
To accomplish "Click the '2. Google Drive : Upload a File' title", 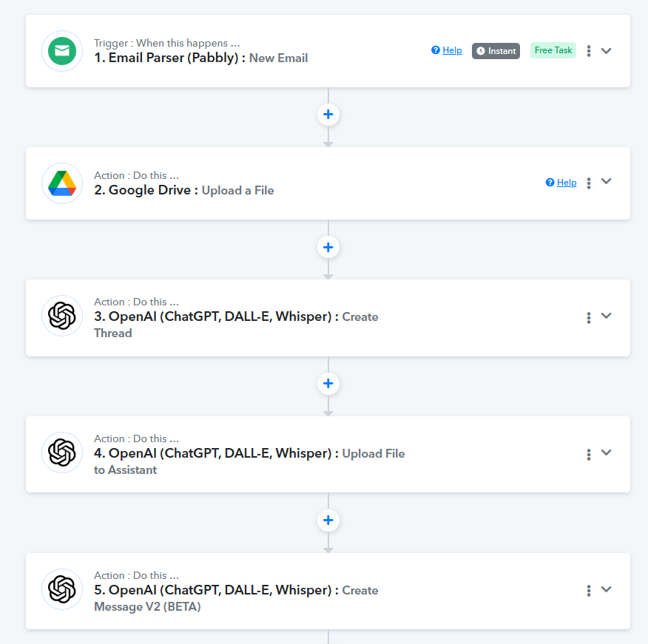I will click(x=184, y=191).
